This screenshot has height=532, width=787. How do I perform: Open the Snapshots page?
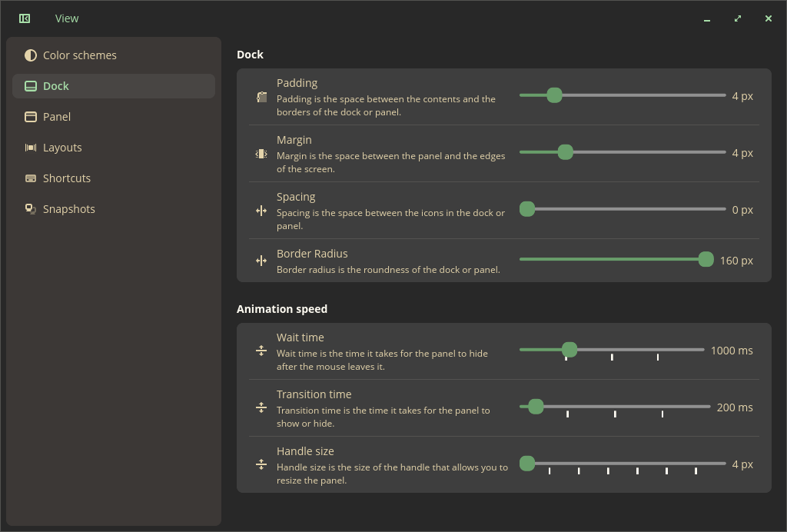(69, 209)
